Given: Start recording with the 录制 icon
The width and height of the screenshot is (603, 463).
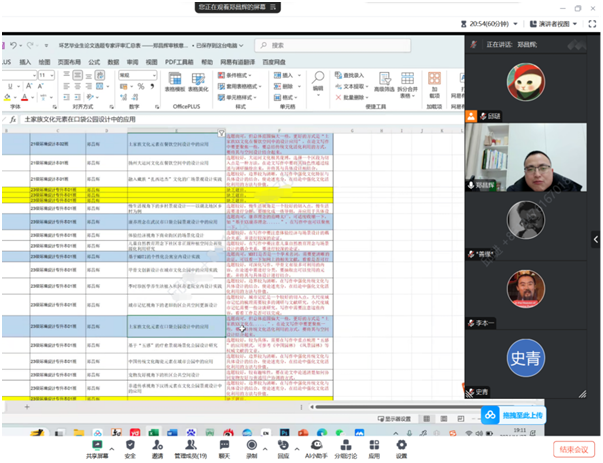Looking at the screenshot, I should pyautogui.click(x=252, y=449).
